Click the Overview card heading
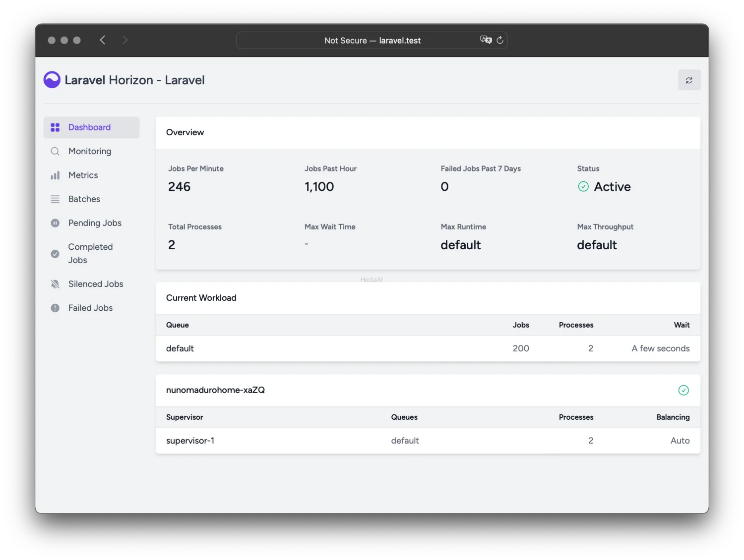The width and height of the screenshot is (744, 560). click(x=185, y=132)
